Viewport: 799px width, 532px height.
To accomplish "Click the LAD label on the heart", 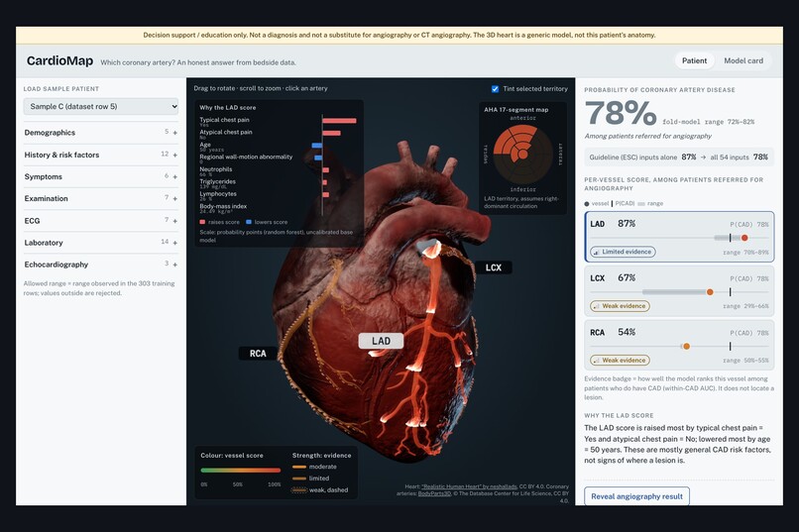I will [x=381, y=341].
